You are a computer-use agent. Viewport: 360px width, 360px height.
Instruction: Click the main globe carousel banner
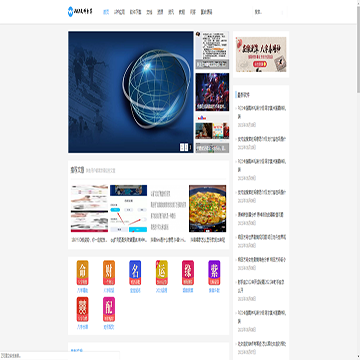click(x=131, y=92)
